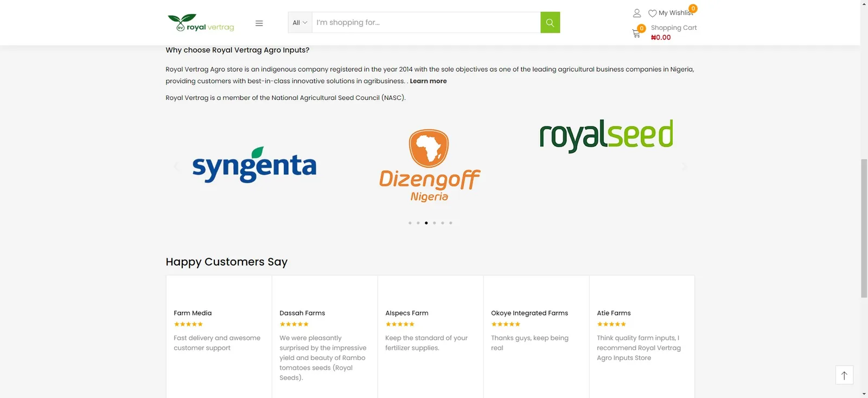The width and height of the screenshot is (868, 398).
Task: Click the star rating under Dassah Farms
Action: (294, 324)
